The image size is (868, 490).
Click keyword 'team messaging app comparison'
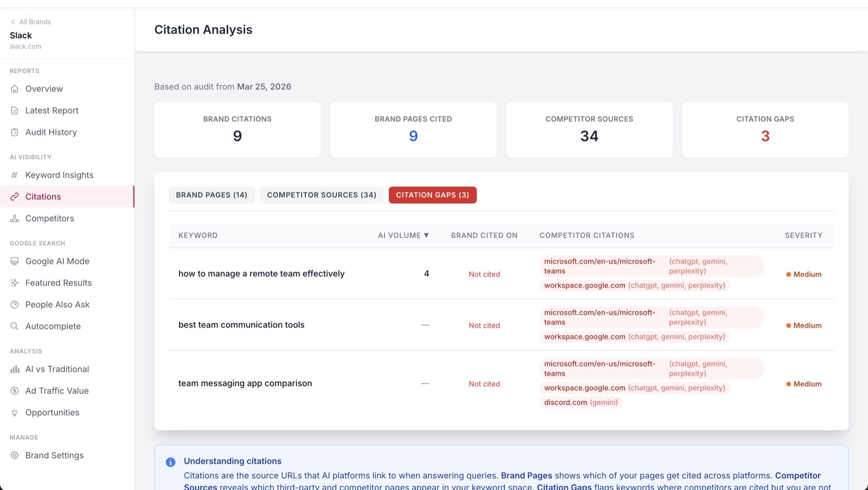tap(245, 383)
